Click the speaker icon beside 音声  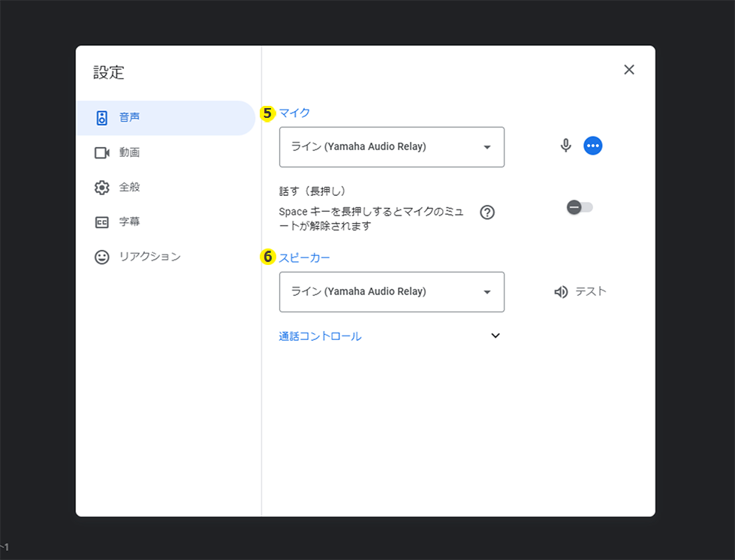[101, 118]
